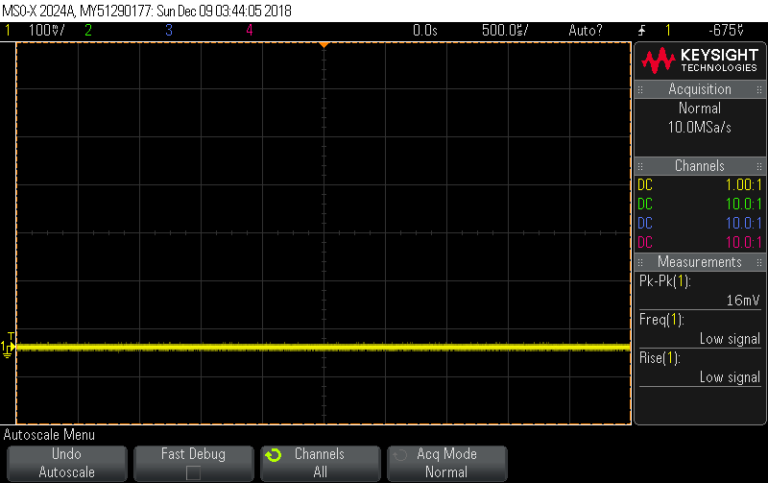Click the channel 1 ground level marker
This screenshot has width=768, height=483.
6,350
